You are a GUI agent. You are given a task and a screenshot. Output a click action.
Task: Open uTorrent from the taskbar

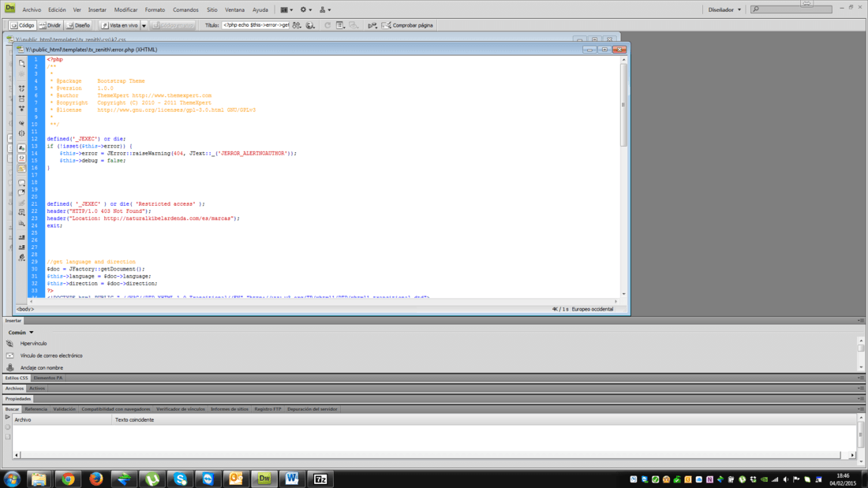pos(152,479)
